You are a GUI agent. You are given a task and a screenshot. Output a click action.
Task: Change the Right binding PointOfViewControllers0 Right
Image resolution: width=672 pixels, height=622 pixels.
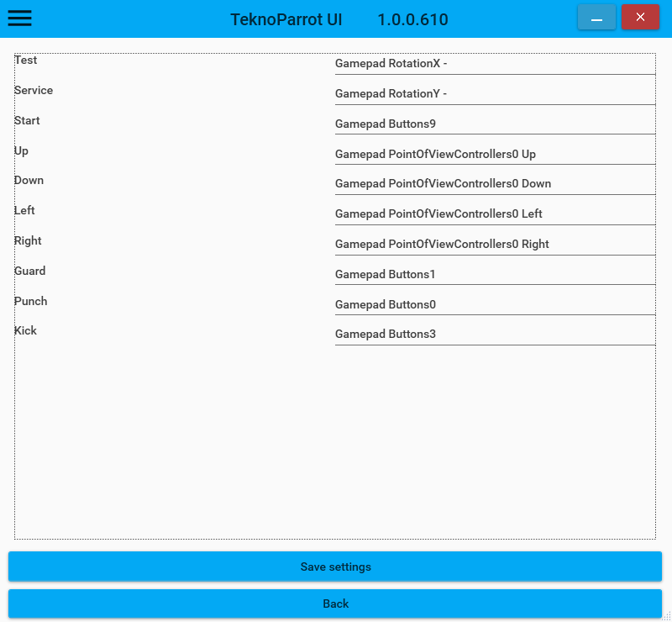(x=495, y=245)
